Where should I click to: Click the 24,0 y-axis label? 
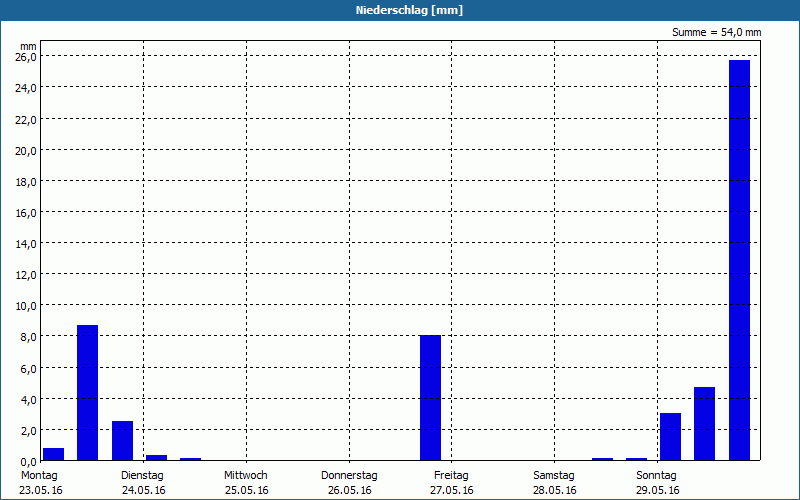tap(26, 88)
